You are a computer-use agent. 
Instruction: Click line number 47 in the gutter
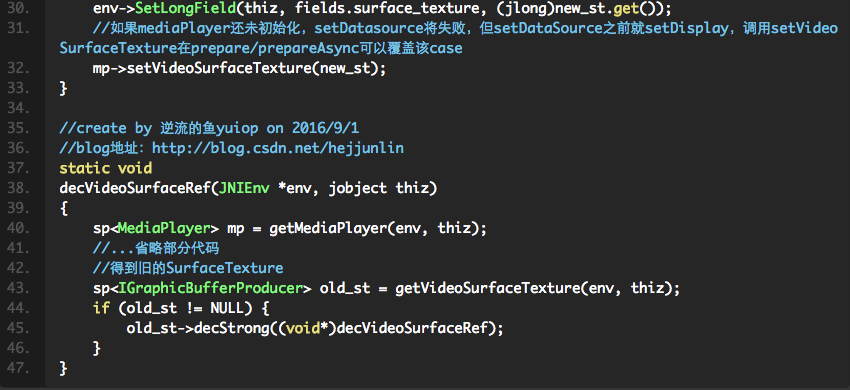[x=18, y=367]
